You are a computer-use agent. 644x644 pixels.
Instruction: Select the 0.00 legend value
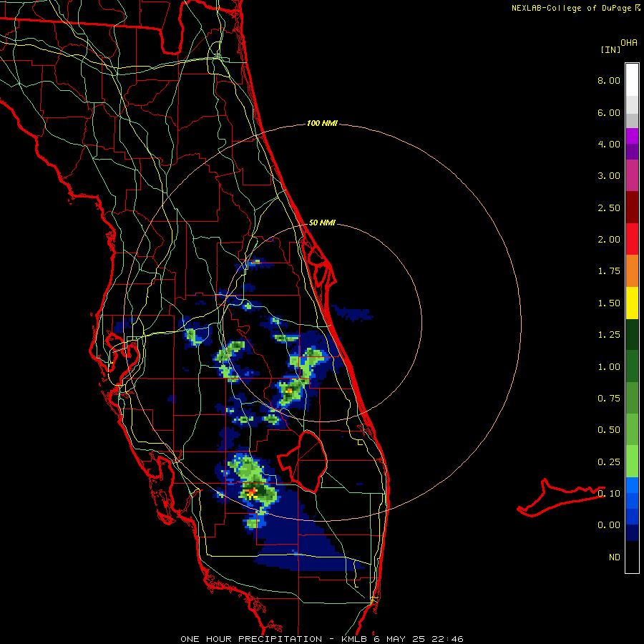pos(609,525)
